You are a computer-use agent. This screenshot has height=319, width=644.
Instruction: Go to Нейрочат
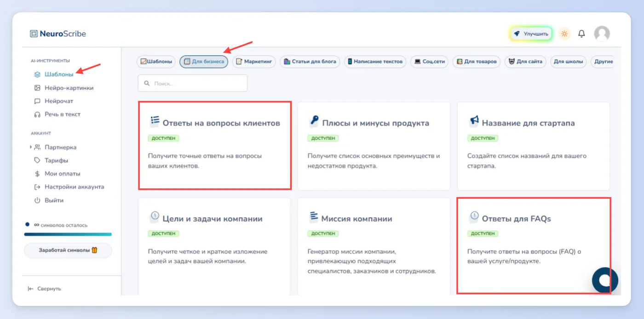[x=59, y=101]
